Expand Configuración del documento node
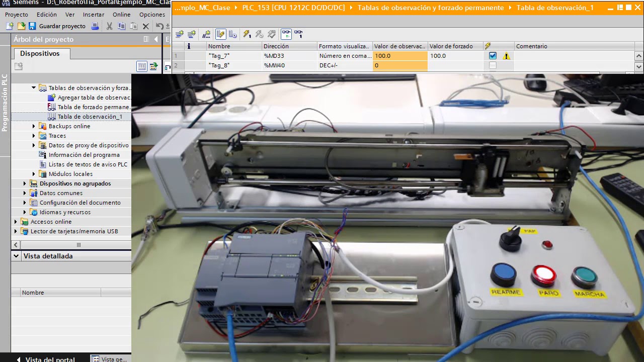This screenshot has height=362, width=644. pos(25,203)
